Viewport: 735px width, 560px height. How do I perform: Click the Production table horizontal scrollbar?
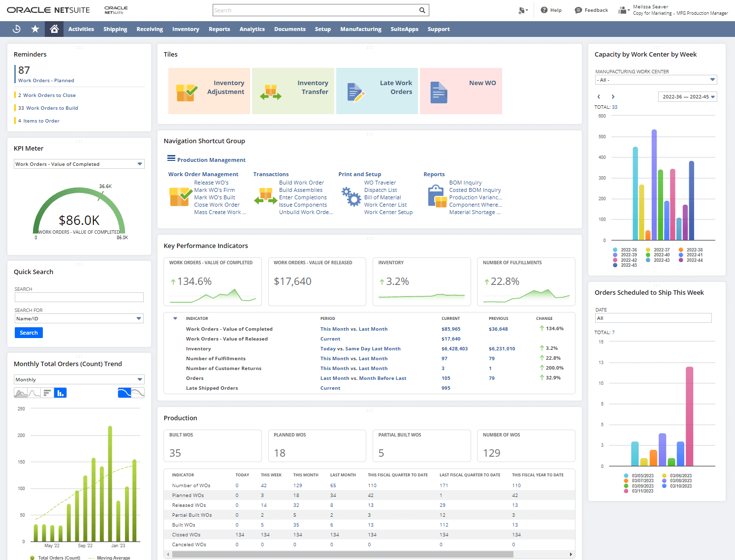click(342, 554)
